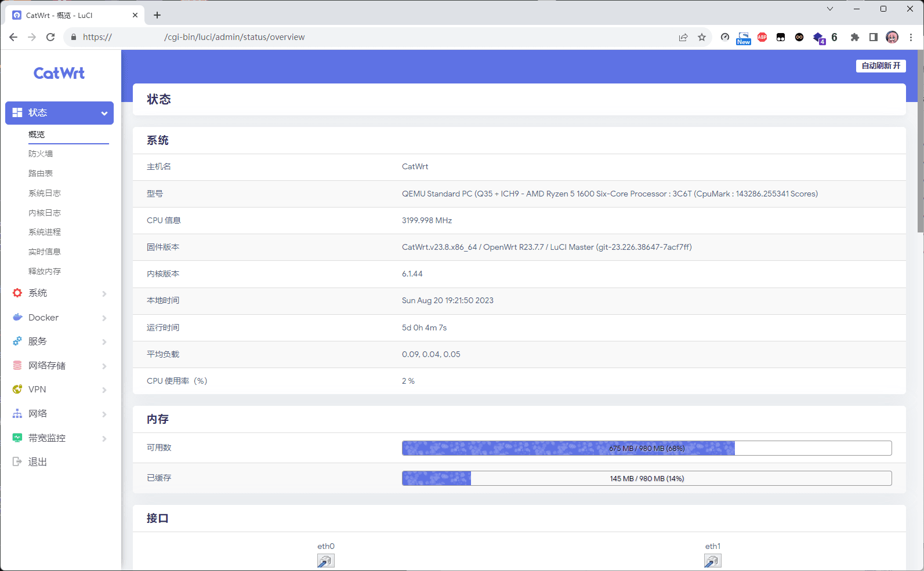
Task: Expand the 带宽监控 sidebar chevron
Action: [x=104, y=438]
